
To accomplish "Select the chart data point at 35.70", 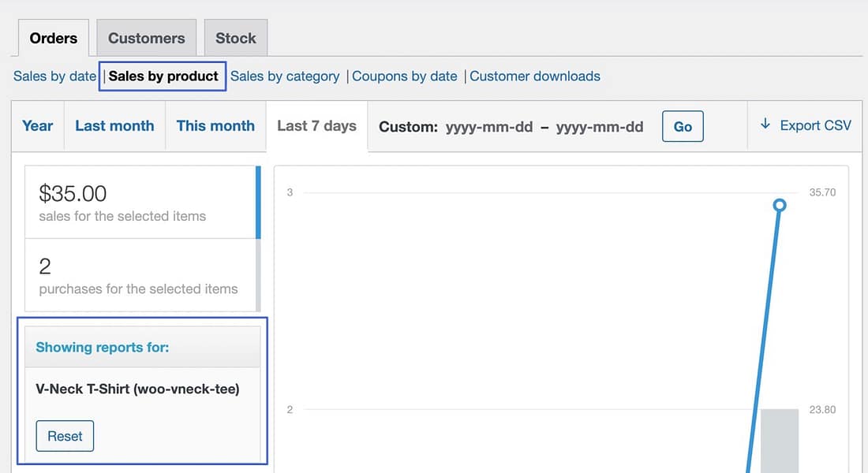I will [780, 205].
